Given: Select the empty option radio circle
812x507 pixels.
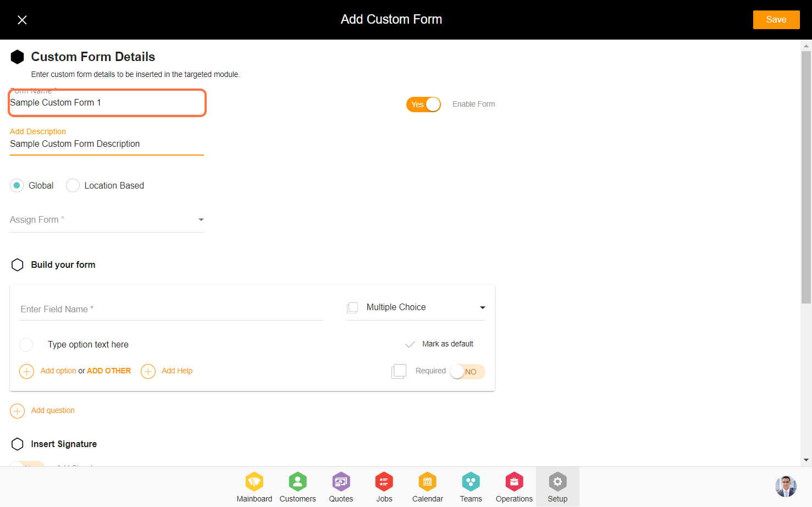Looking at the screenshot, I should tap(26, 345).
